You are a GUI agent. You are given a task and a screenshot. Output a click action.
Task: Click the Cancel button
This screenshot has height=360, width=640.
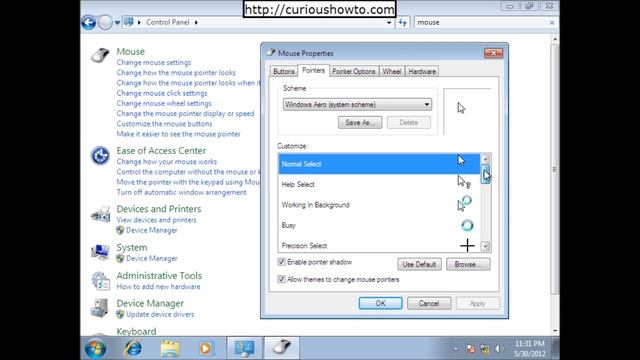tap(429, 303)
